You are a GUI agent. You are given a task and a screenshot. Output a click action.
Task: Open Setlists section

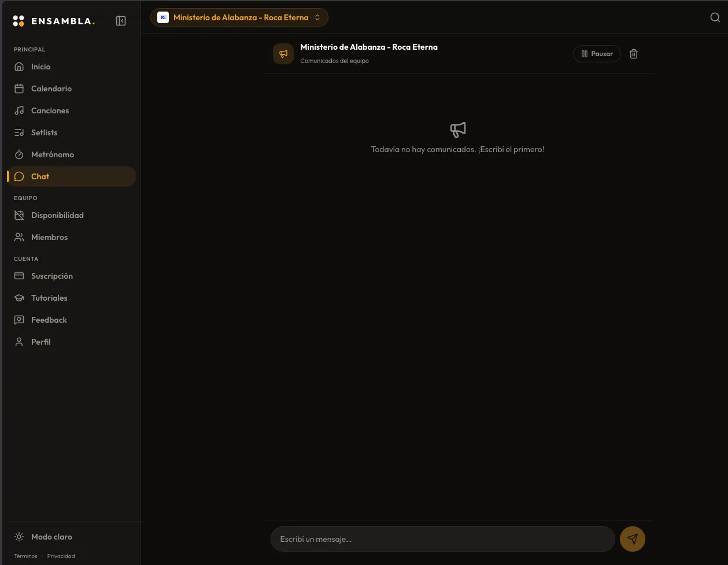click(x=71, y=132)
